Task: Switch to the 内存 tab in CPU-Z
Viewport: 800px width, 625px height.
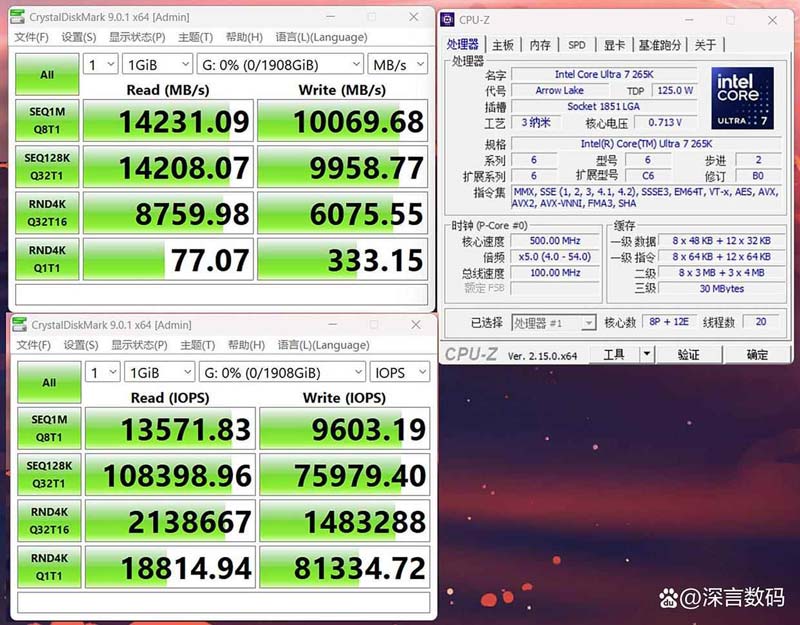Action: (539, 45)
